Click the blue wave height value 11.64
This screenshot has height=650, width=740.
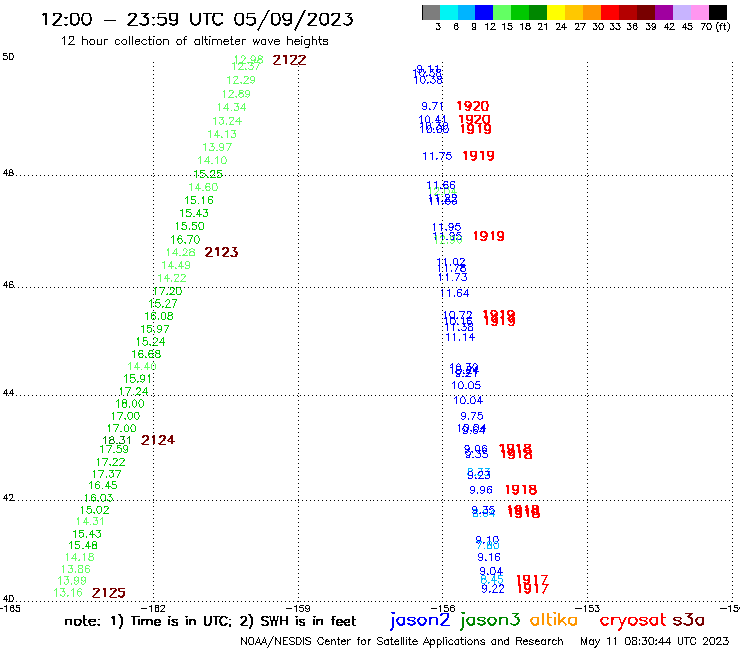pos(454,293)
